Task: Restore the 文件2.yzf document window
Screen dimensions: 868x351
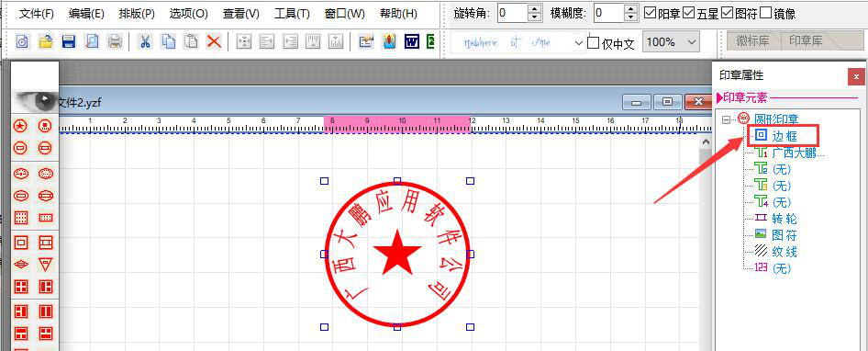Action: [x=668, y=102]
